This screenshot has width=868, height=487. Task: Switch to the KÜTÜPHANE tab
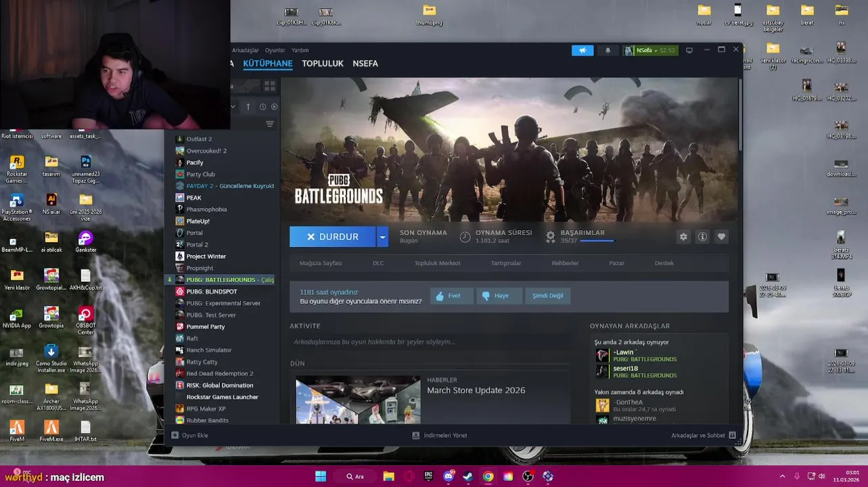pos(268,64)
